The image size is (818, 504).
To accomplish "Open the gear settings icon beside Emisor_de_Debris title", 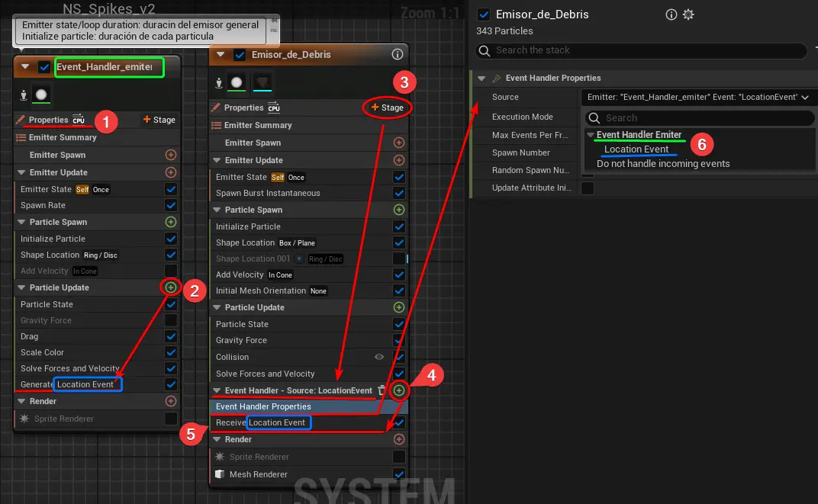I will point(688,14).
